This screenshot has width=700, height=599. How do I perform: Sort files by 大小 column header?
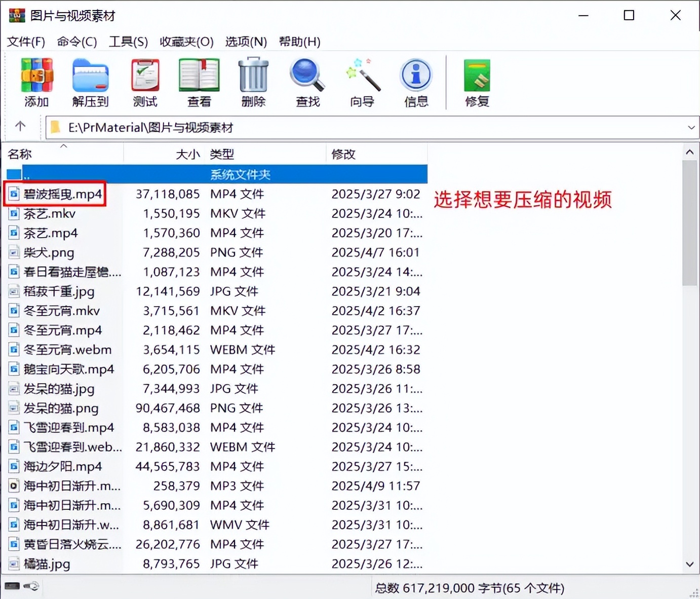[187, 154]
